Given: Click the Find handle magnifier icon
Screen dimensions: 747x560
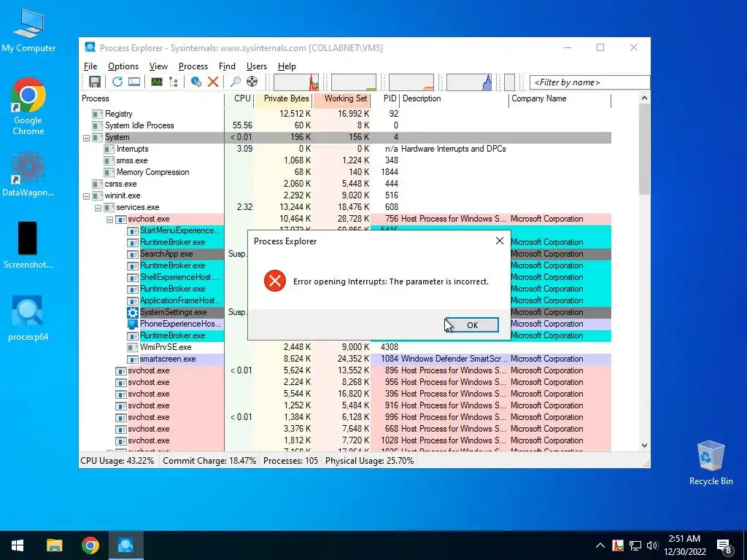Looking at the screenshot, I should (236, 82).
